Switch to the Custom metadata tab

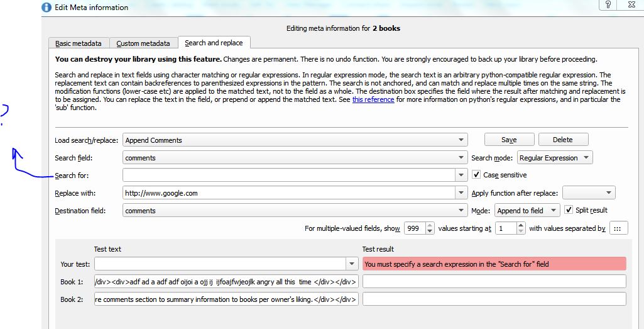click(143, 43)
